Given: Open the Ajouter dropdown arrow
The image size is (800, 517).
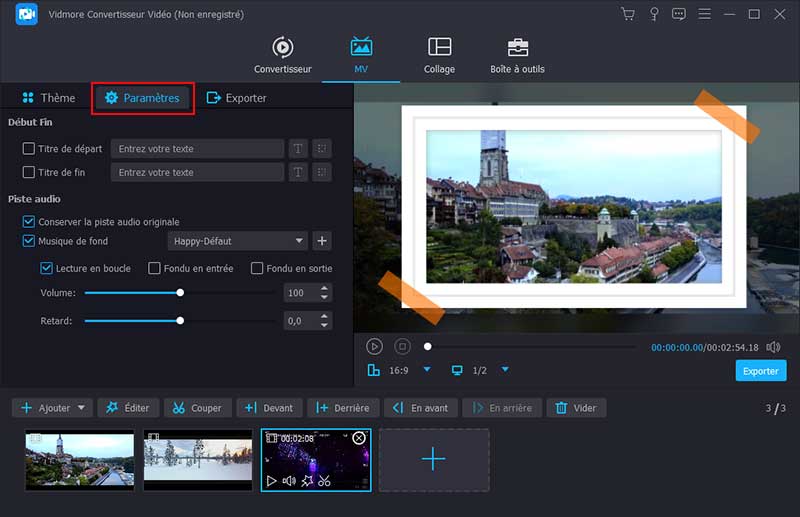Looking at the screenshot, I should (81, 408).
